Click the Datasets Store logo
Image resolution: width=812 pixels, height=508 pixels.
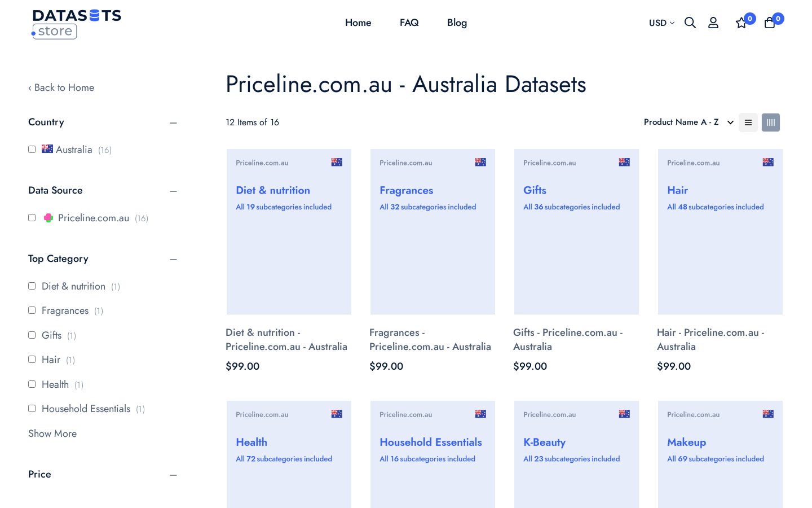click(76, 24)
